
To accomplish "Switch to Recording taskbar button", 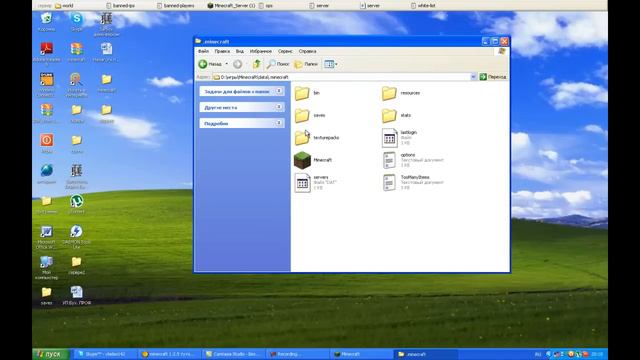I will point(297,354).
